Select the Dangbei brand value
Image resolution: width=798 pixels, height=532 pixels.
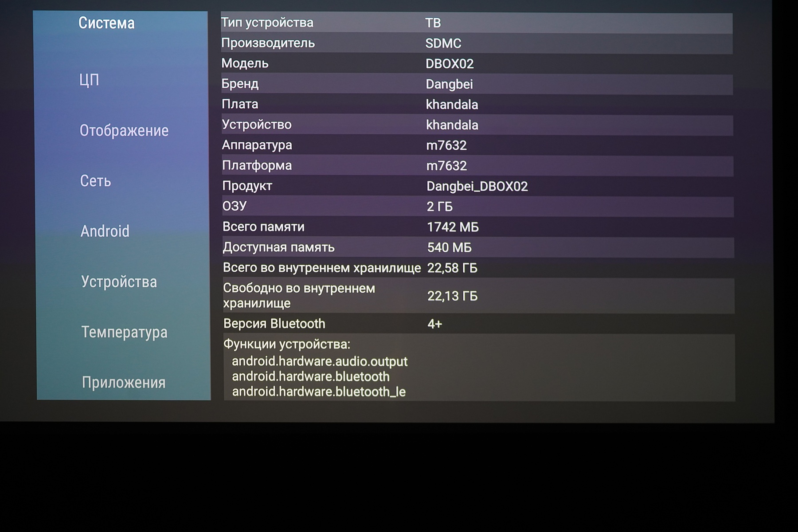[449, 84]
